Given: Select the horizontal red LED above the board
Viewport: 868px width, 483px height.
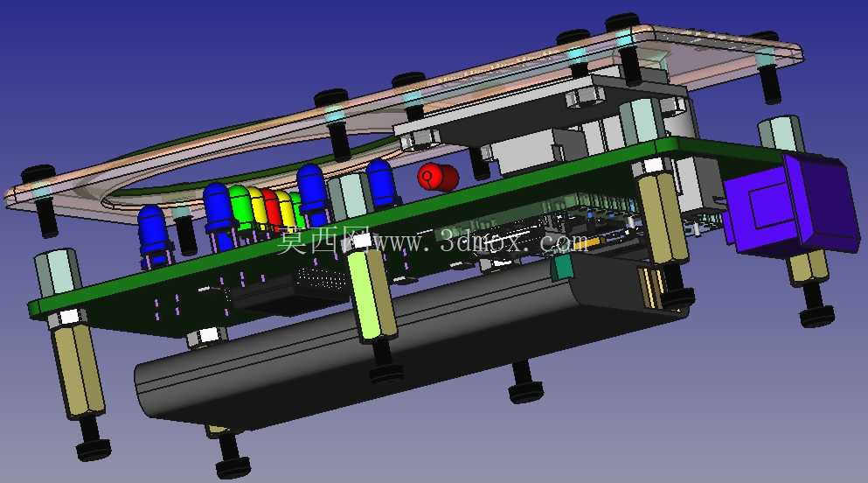Looking at the screenshot, I should [x=438, y=178].
